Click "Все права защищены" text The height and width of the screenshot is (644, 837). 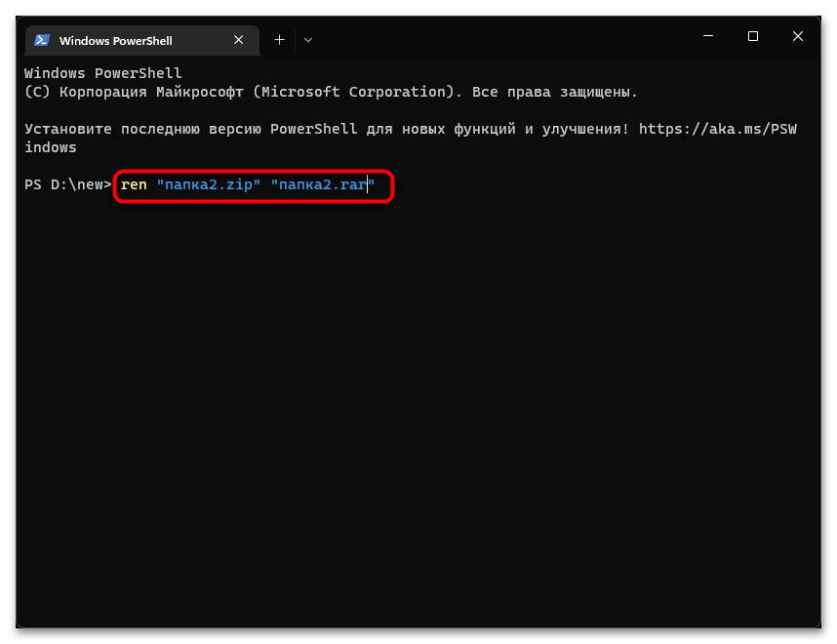coord(554,92)
